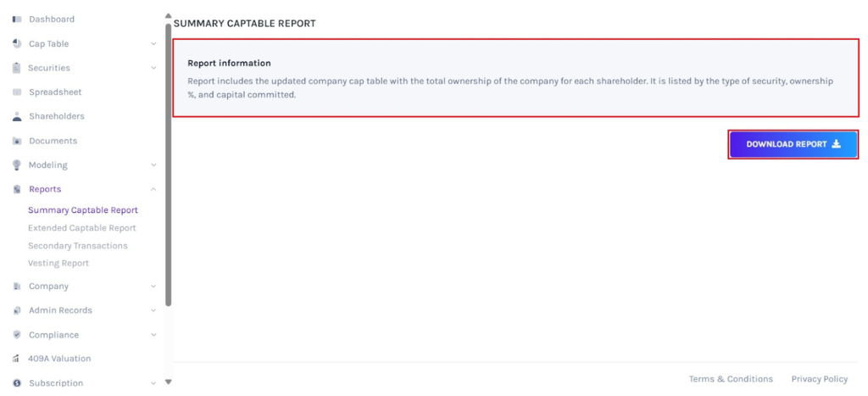
Task: Expand the Cap Table submenu chevron
Action: pos(153,44)
